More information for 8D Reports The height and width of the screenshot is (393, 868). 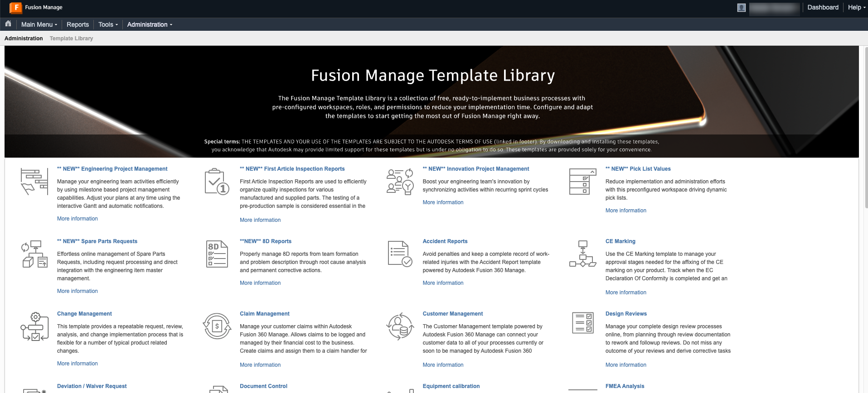coord(260,283)
